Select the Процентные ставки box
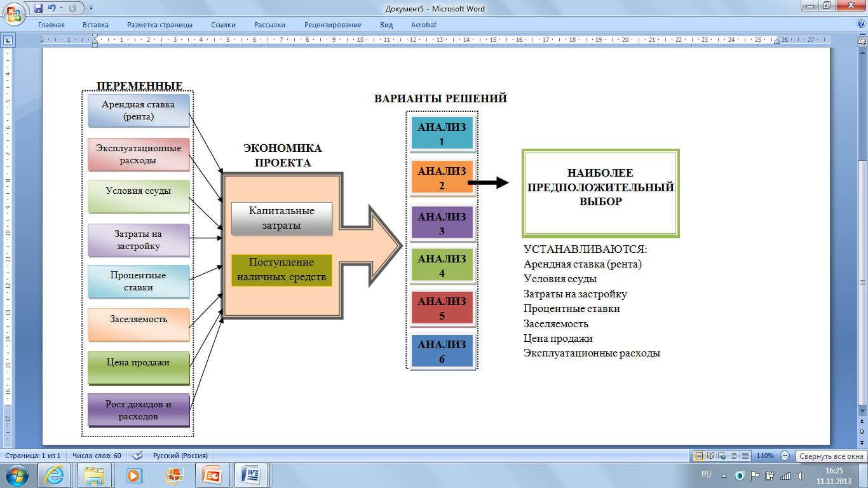 coord(139,281)
